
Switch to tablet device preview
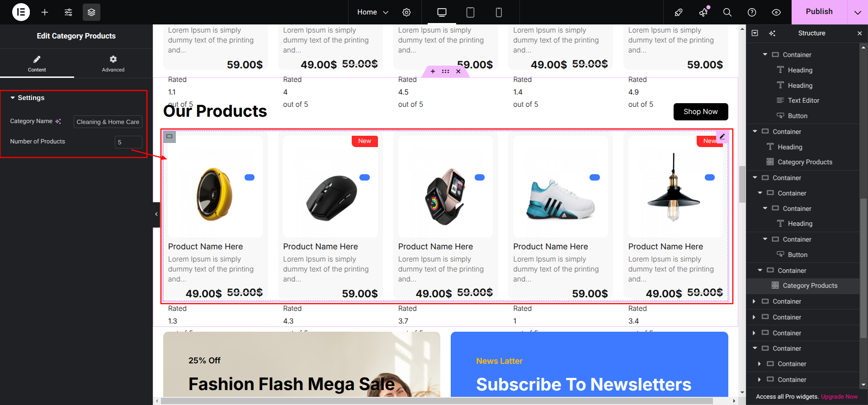click(x=470, y=12)
